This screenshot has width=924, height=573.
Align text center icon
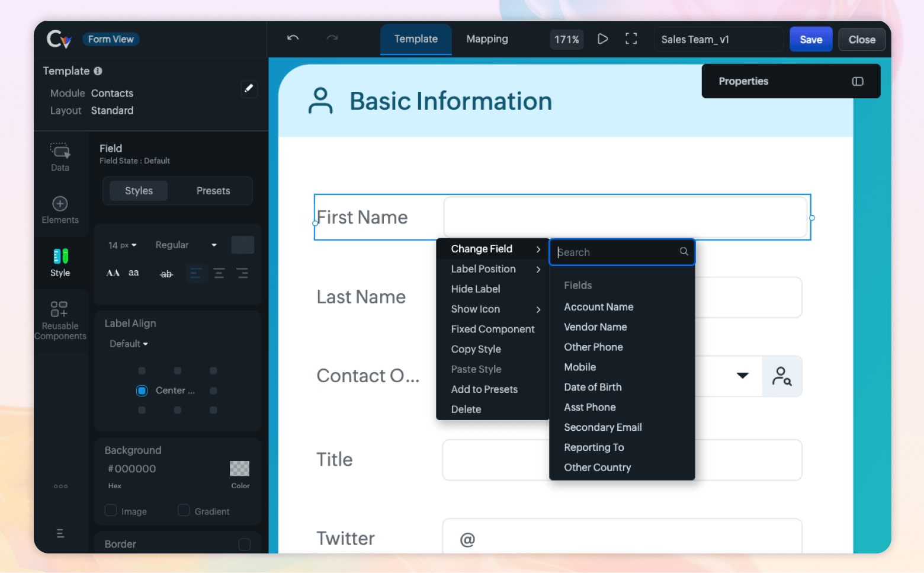click(219, 273)
